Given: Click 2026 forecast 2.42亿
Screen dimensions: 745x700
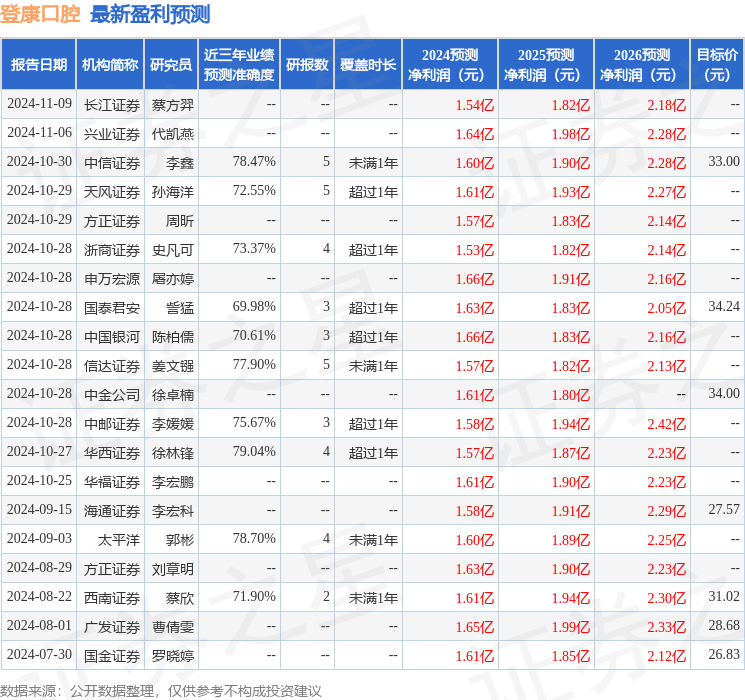Looking at the screenshot, I should point(667,424).
